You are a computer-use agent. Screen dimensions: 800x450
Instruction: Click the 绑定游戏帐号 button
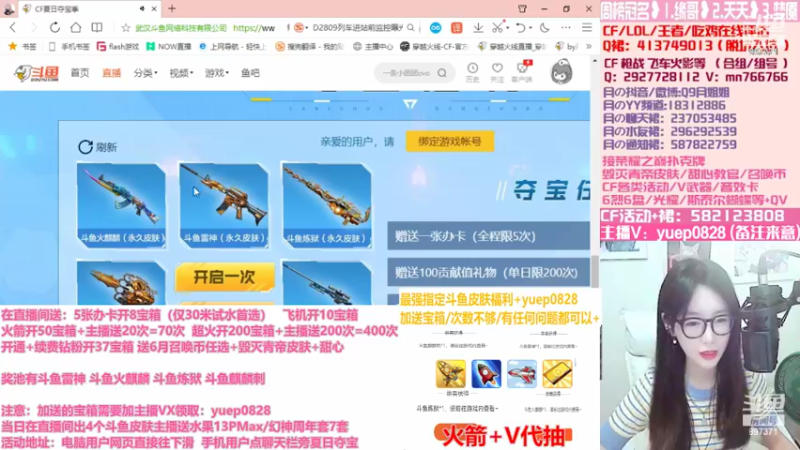tap(450, 141)
